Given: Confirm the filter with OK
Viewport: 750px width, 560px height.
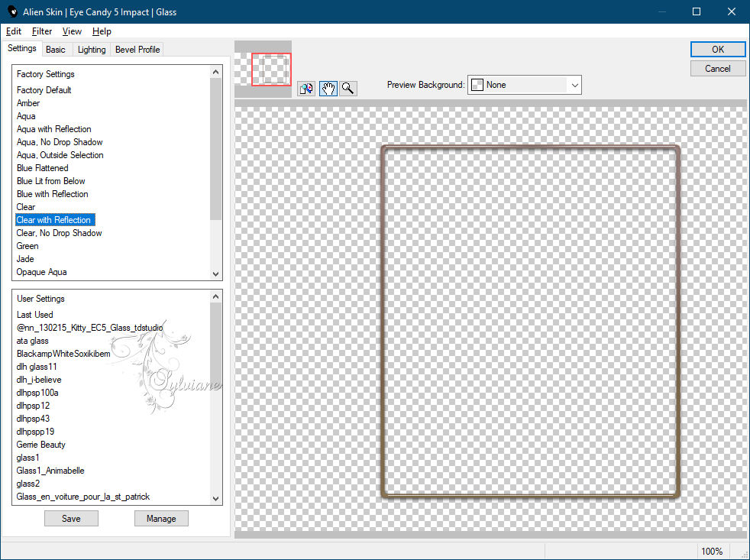Looking at the screenshot, I should (x=717, y=50).
